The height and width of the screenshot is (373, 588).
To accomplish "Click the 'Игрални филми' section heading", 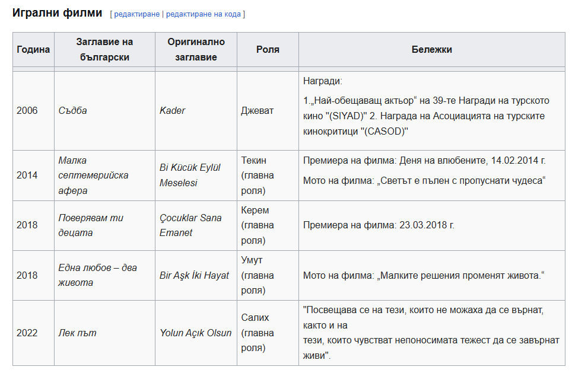I will click(x=58, y=13).
